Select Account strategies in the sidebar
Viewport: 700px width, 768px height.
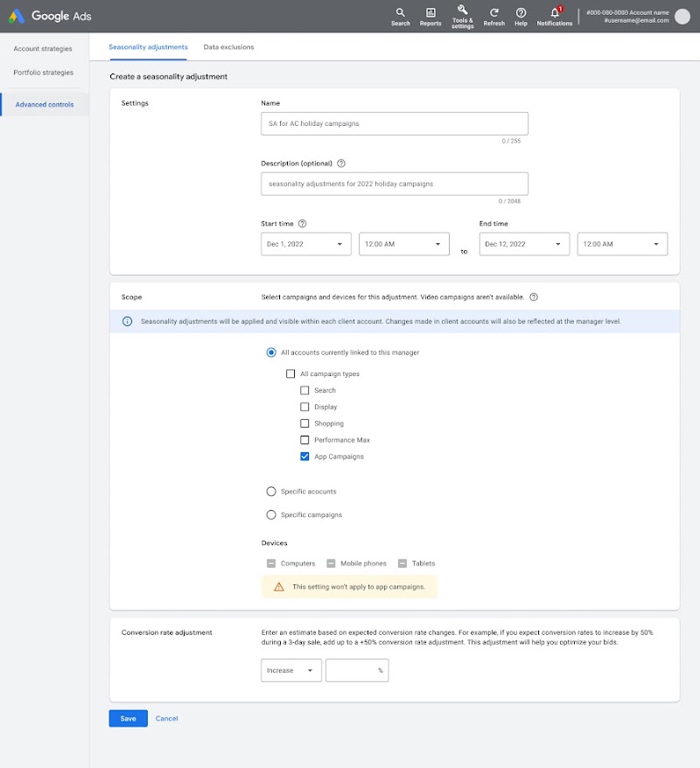tap(43, 48)
